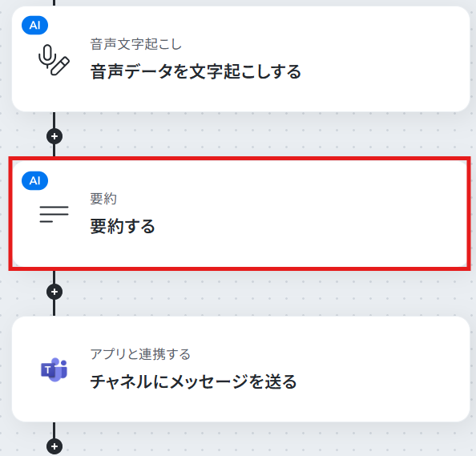Screen dimensions: 476x456
Task: Click the 要約 category label
Action: (103, 199)
